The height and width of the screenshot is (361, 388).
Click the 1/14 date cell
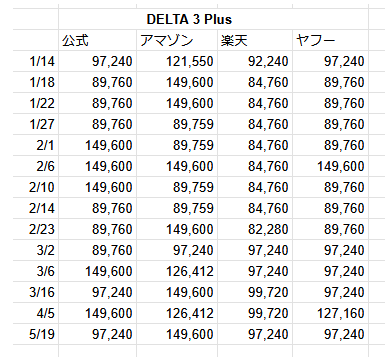(x=36, y=61)
